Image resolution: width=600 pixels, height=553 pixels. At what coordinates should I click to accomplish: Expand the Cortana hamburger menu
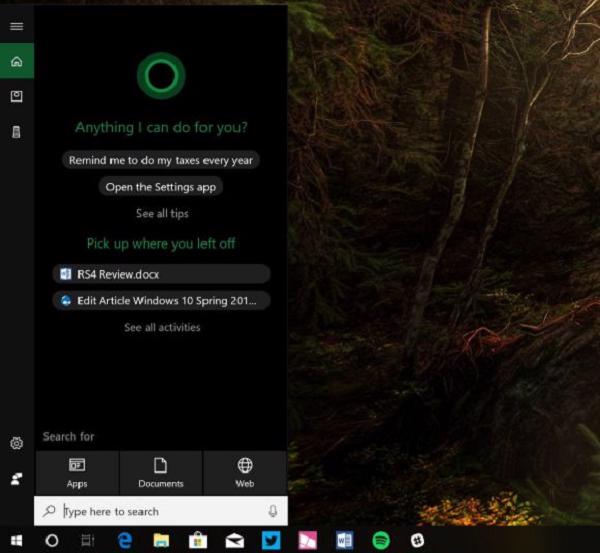click(x=16, y=26)
